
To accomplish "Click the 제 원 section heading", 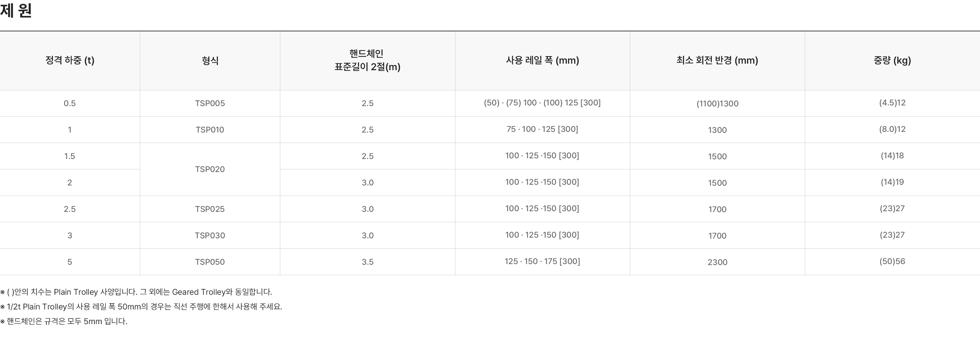I will (16, 11).
